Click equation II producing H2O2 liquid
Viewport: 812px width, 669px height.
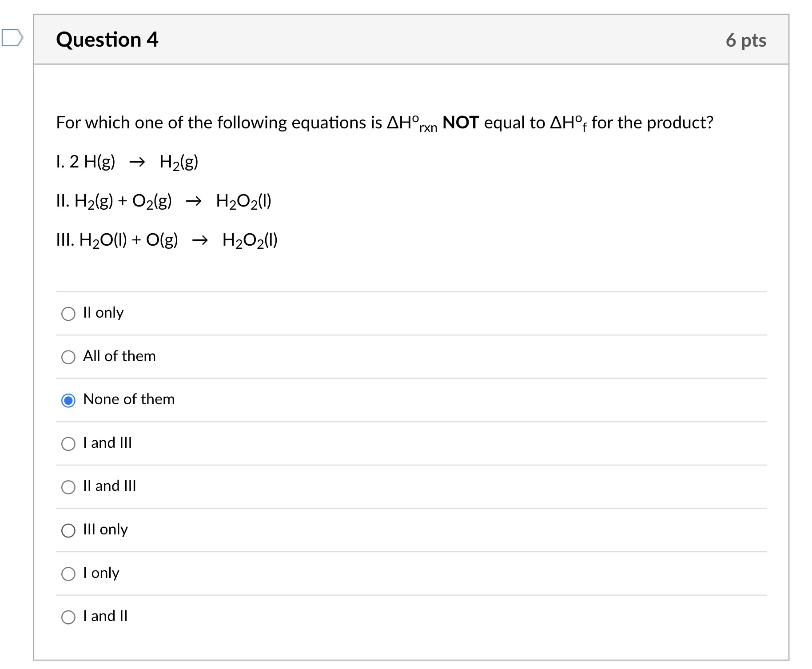[163, 201]
